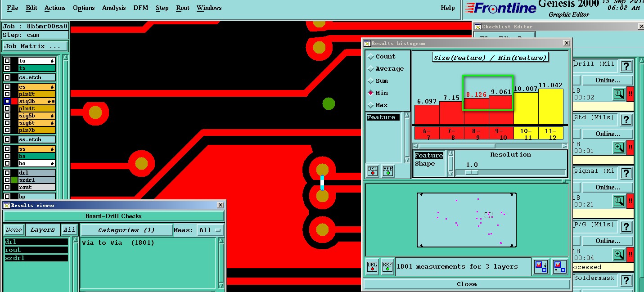
Task: Select the sig6t layer name
Action: pos(36,123)
